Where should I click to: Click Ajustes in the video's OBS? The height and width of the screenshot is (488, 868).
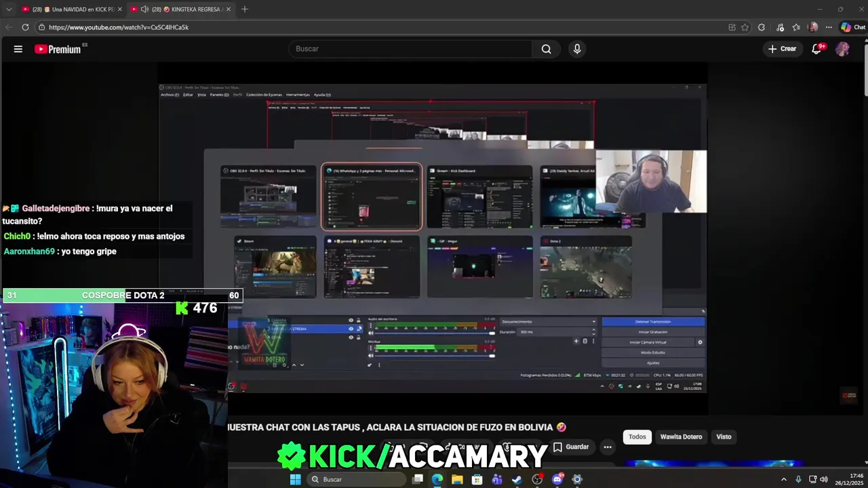(x=652, y=363)
